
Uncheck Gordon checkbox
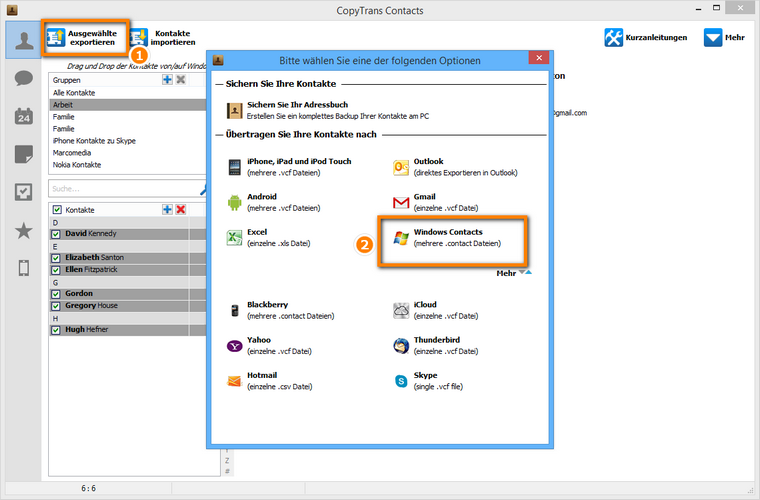56,294
